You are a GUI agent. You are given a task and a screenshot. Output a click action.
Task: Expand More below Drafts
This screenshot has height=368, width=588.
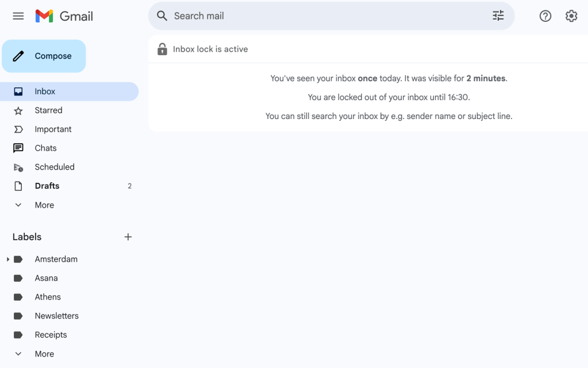coord(44,205)
